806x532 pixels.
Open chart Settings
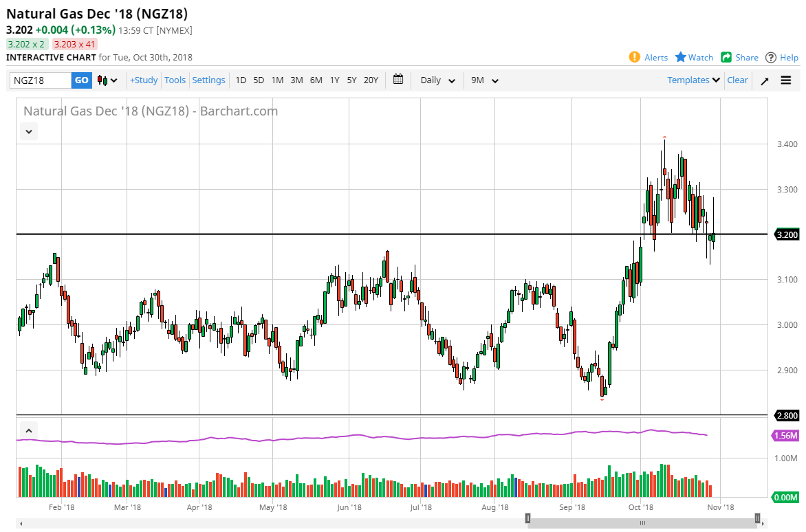[208, 80]
